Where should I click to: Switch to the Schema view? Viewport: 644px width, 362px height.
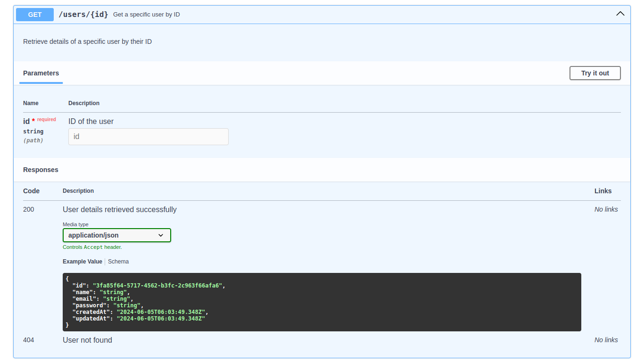[118, 261]
